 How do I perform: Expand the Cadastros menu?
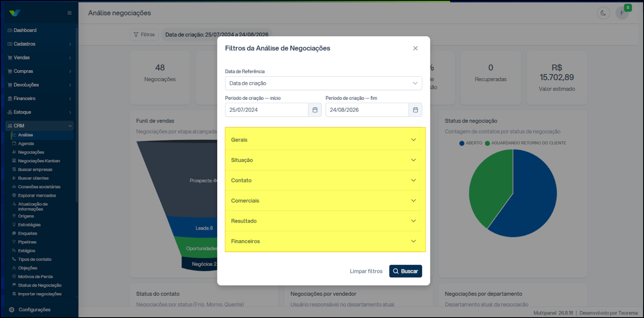pyautogui.click(x=39, y=44)
